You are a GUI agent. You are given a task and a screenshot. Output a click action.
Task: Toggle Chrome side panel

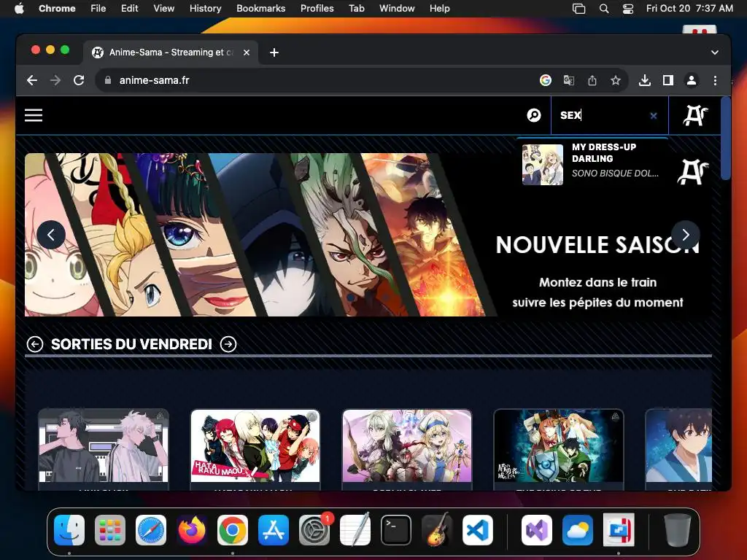668,80
